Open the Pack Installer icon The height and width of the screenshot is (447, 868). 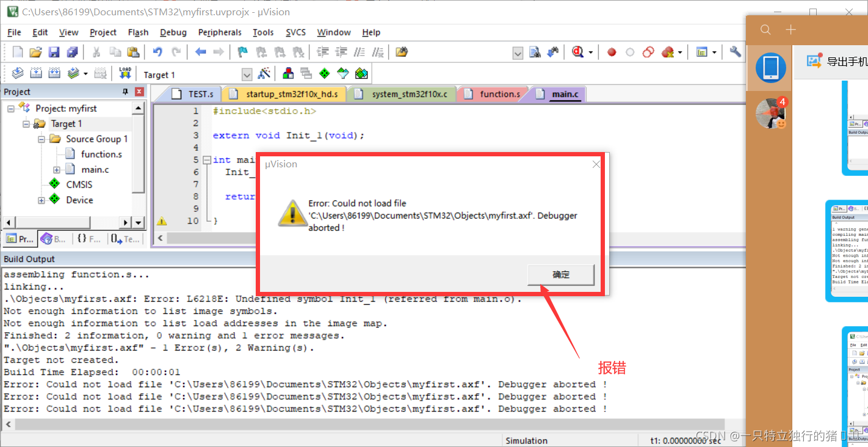(x=361, y=74)
